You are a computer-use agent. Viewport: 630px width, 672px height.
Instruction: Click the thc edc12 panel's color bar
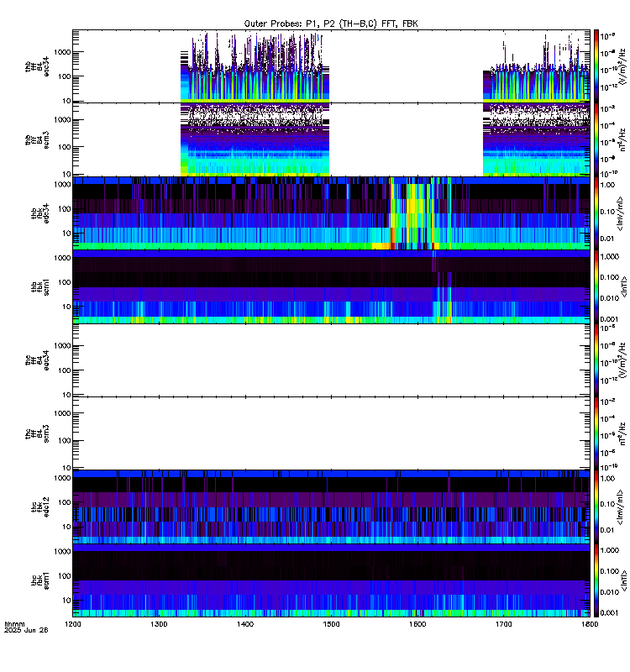(x=596, y=507)
